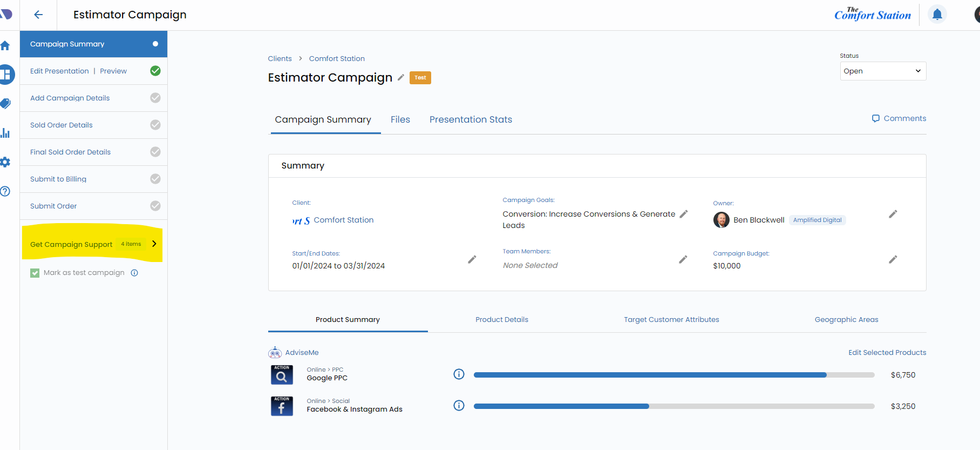Click info icon for Google PPC
The image size is (980, 450).
click(459, 374)
